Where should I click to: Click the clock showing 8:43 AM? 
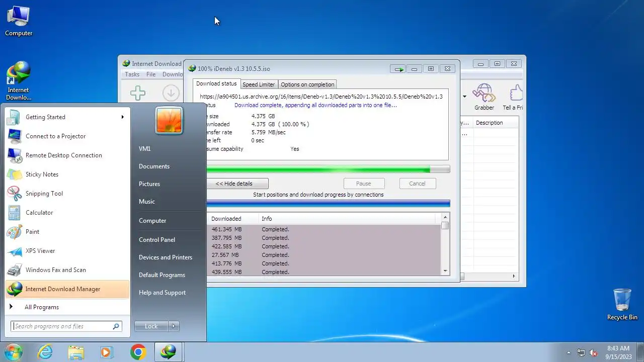618,348
